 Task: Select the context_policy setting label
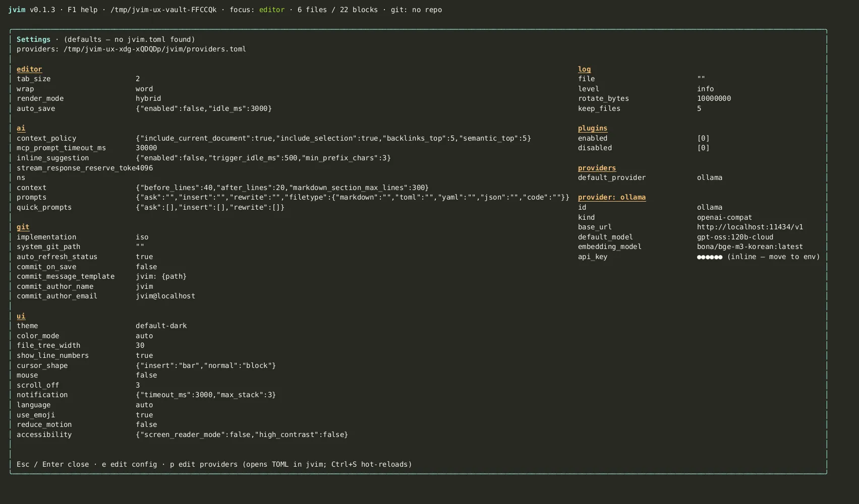tap(46, 138)
